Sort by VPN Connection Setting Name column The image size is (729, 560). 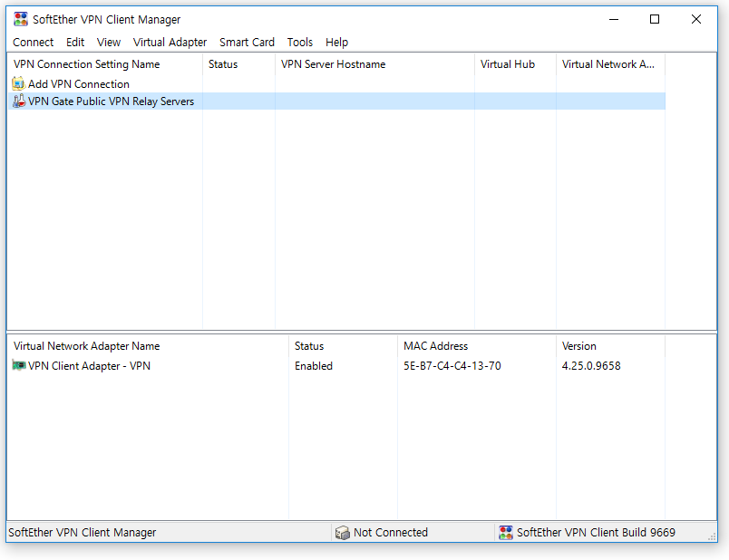pos(105,64)
